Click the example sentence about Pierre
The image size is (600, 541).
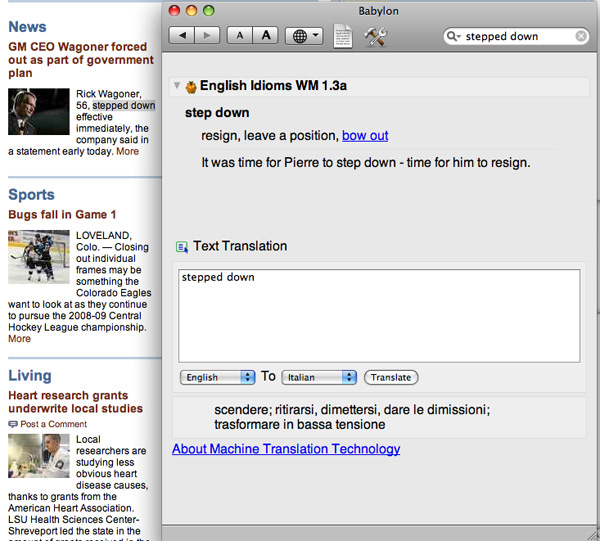click(366, 163)
